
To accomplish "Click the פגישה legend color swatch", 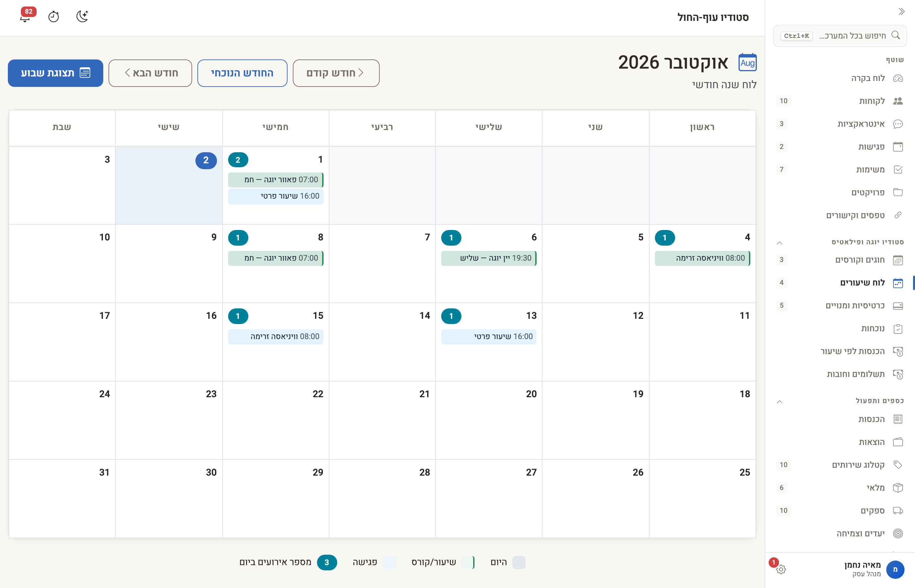I will pos(390,563).
